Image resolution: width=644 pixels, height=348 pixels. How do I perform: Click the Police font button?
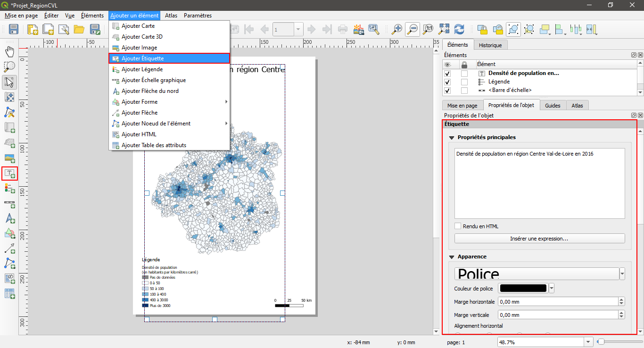coord(537,274)
